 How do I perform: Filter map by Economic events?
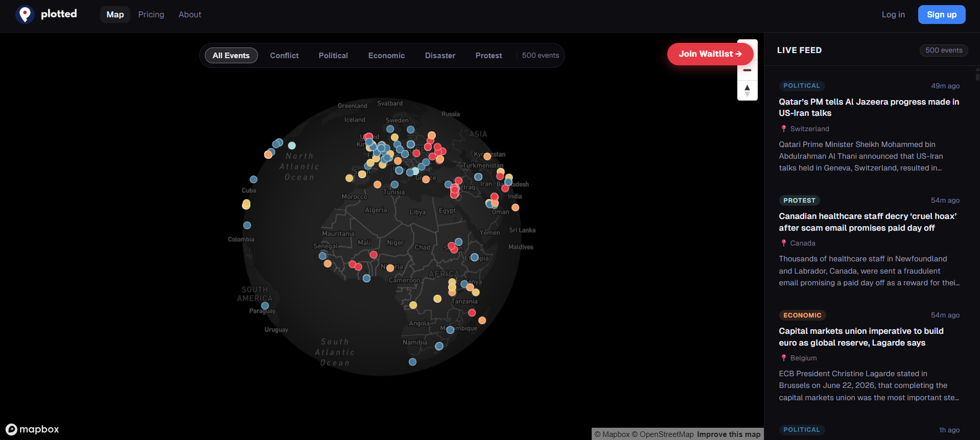click(x=386, y=55)
